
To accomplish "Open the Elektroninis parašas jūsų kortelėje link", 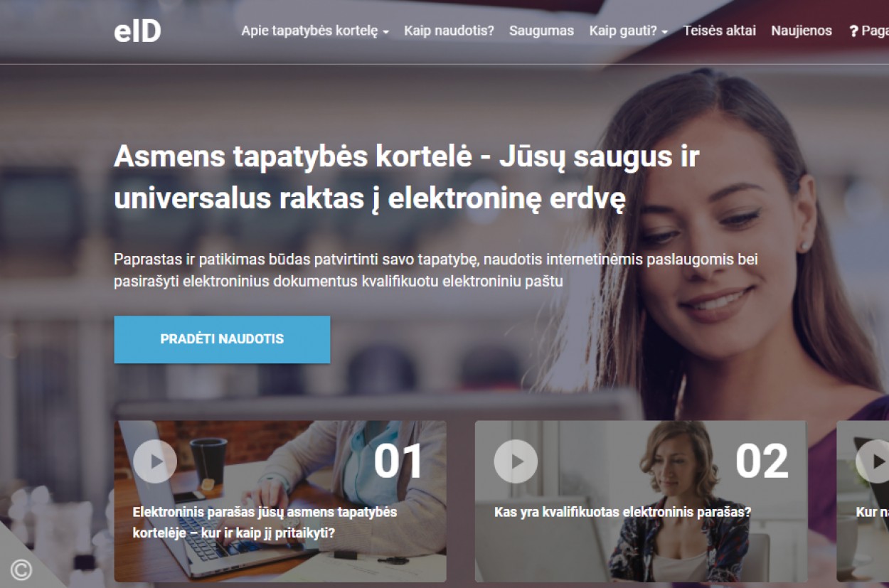I will [x=265, y=522].
